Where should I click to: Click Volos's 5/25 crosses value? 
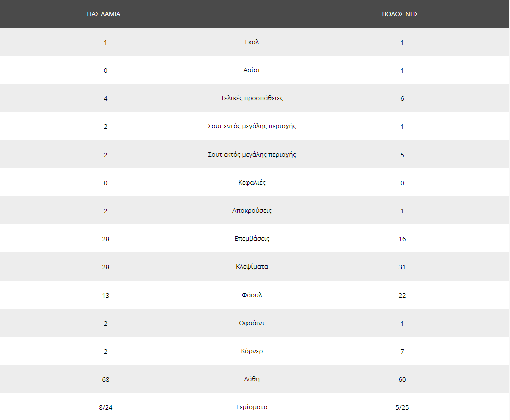click(x=402, y=407)
